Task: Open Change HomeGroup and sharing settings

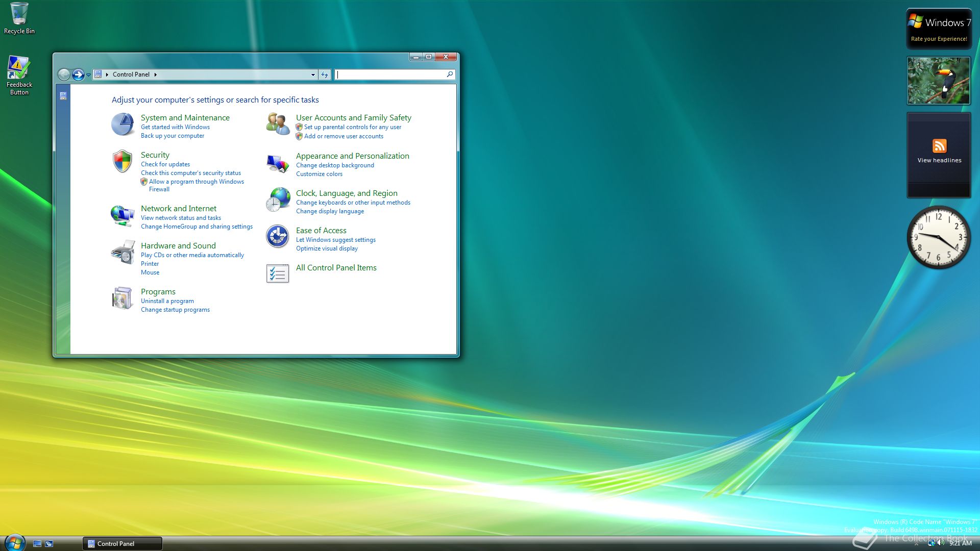Action: tap(197, 227)
